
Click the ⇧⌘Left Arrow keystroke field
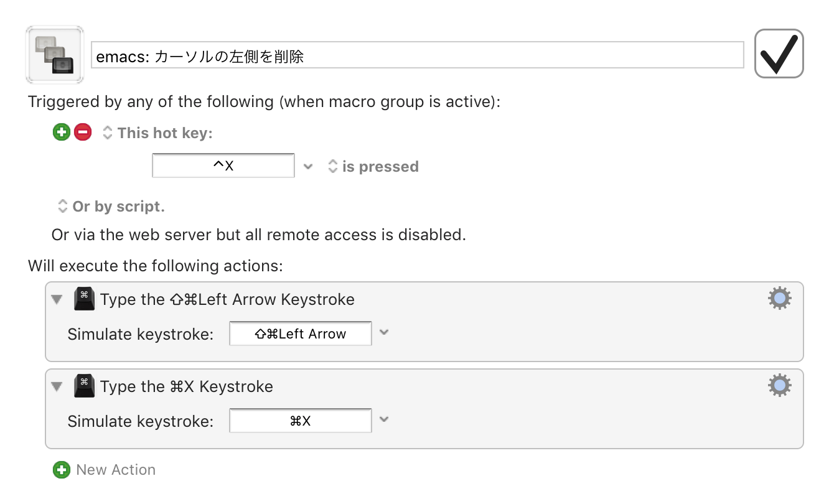click(x=301, y=334)
